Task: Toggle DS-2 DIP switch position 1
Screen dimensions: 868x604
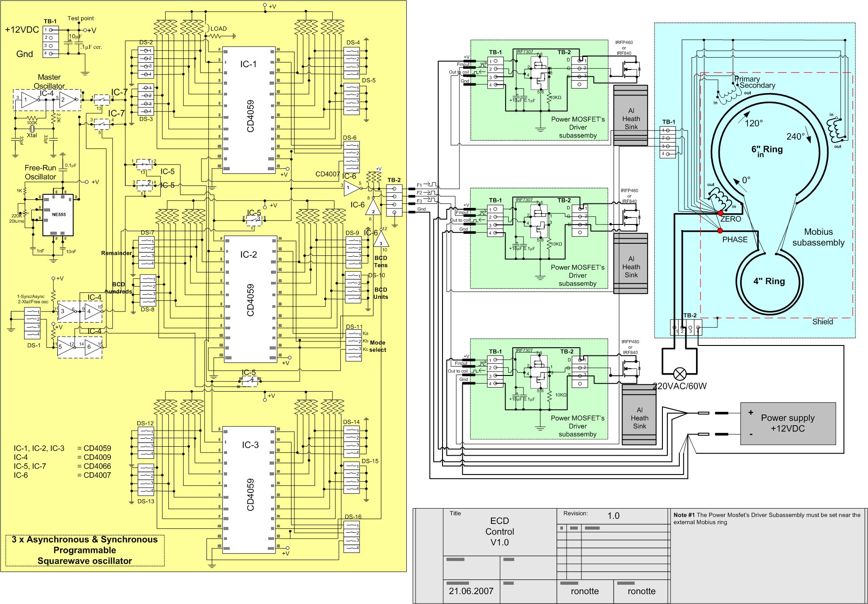Action: click(x=146, y=51)
